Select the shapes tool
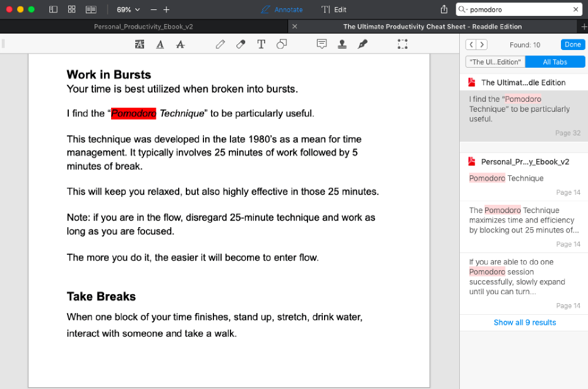Image resolution: width=588 pixels, height=389 pixels. (x=282, y=44)
